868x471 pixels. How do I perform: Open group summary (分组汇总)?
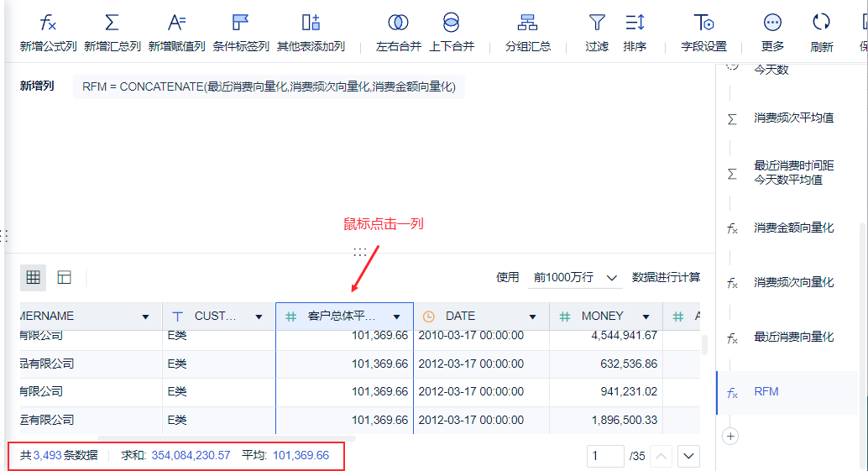[x=527, y=34]
